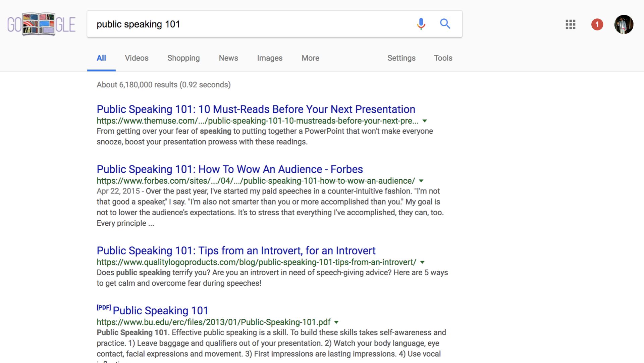Viewport: 644px width, 363px height.
Task: Click the profile avatar picture
Action: tap(624, 24)
